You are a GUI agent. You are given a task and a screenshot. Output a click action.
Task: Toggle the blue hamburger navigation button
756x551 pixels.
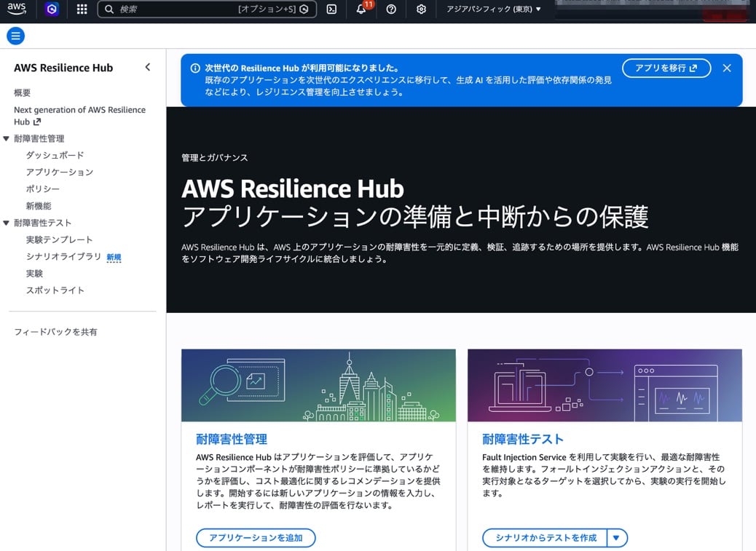click(x=15, y=36)
